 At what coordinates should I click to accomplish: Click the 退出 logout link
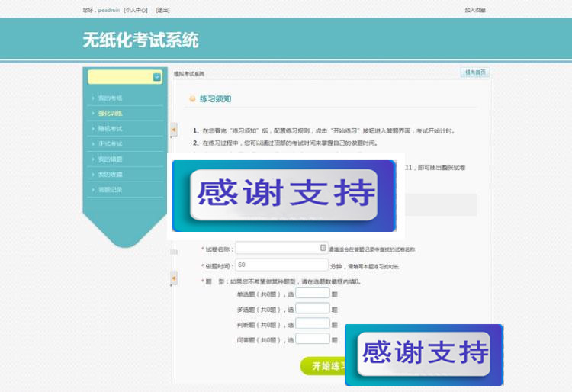pyautogui.click(x=162, y=10)
